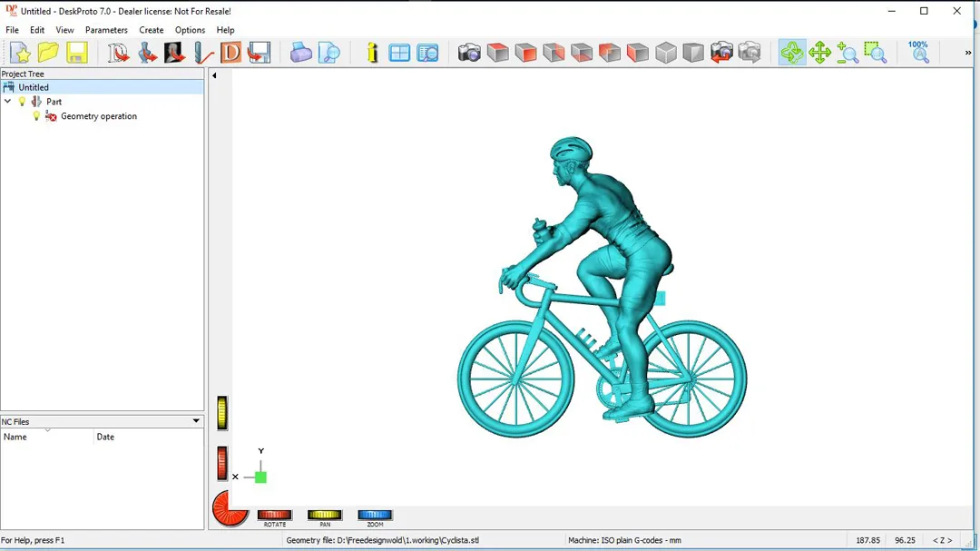Open a file with the yellow folder icon
Screen dimensions: 980x551
48,53
